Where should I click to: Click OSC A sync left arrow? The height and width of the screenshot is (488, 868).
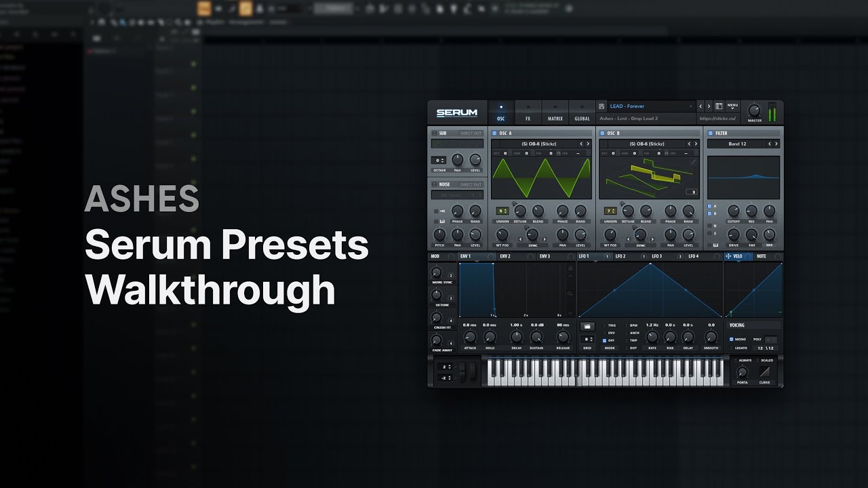click(x=521, y=239)
